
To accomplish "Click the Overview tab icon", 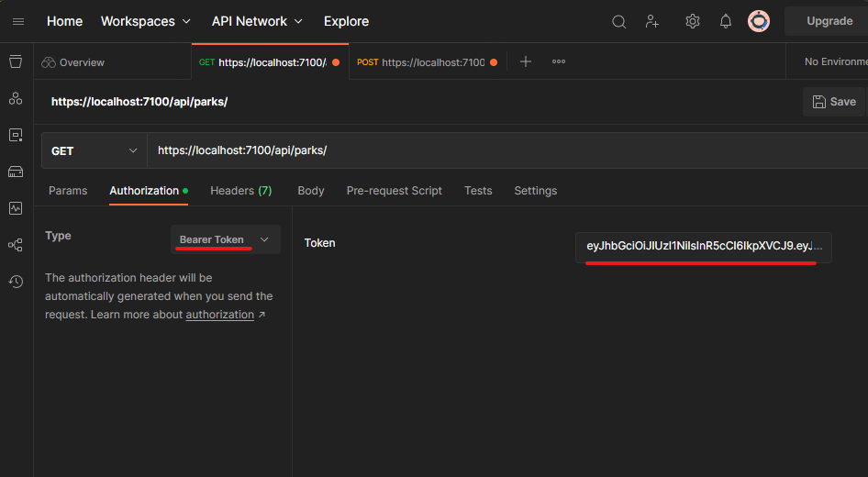I will (48, 62).
